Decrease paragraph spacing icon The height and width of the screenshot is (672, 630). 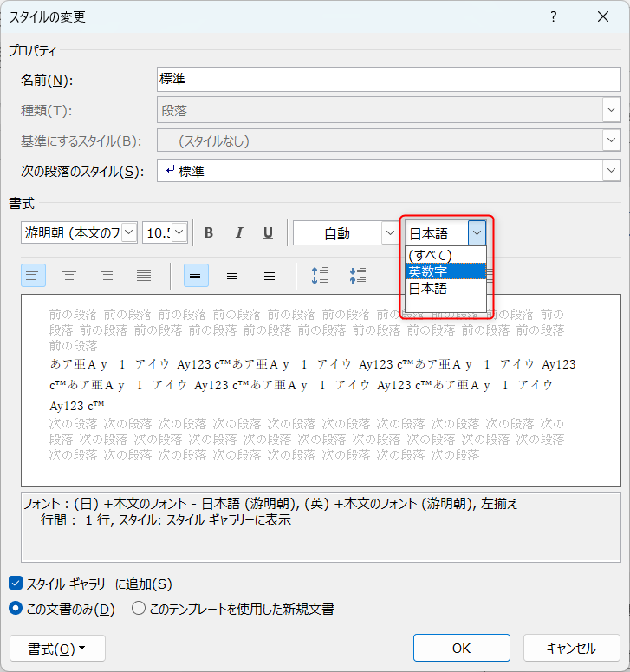(357, 276)
